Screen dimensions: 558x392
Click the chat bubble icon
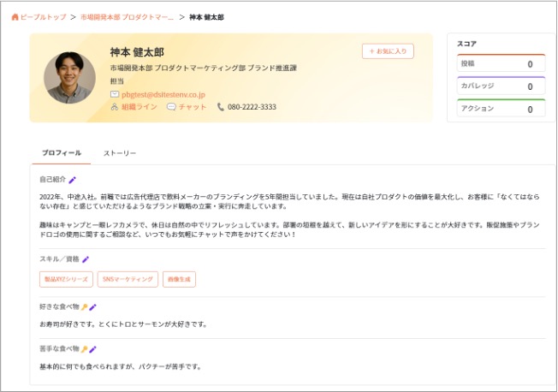coord(171,107)
